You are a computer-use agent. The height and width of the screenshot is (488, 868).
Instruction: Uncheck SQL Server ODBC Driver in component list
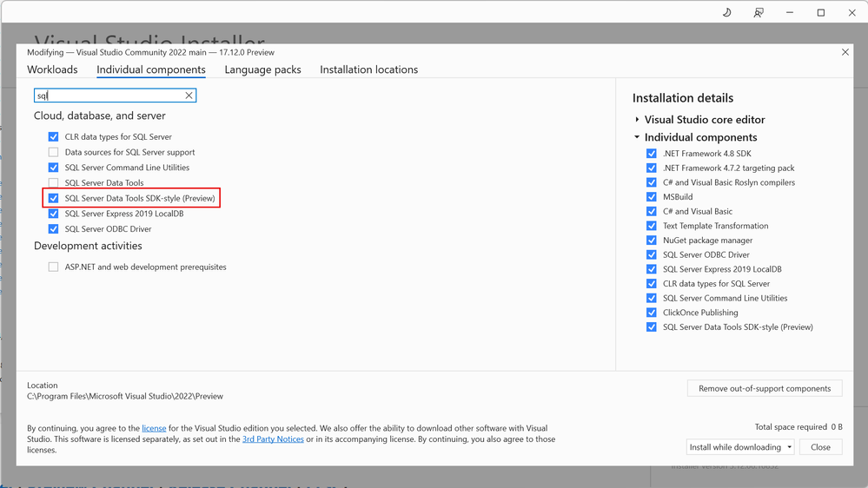tap(53, 228)
